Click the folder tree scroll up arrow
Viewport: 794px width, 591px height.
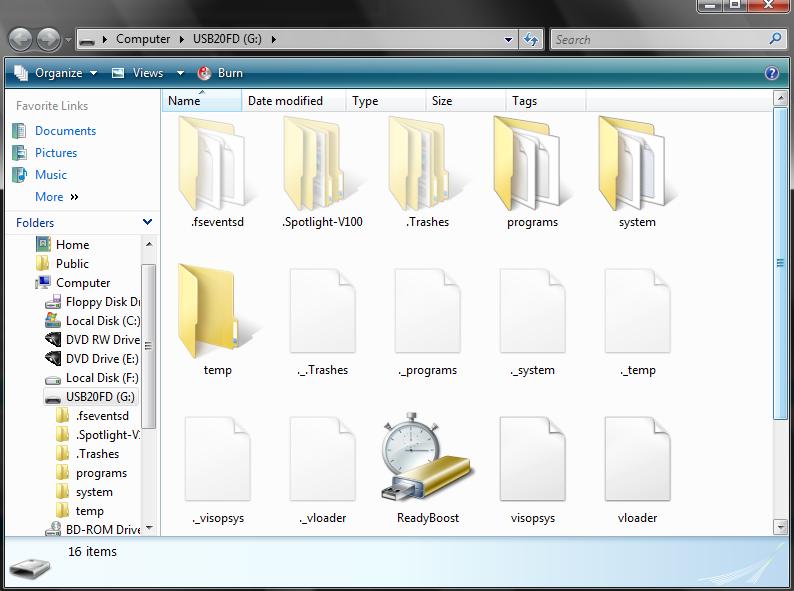(149, 244)
